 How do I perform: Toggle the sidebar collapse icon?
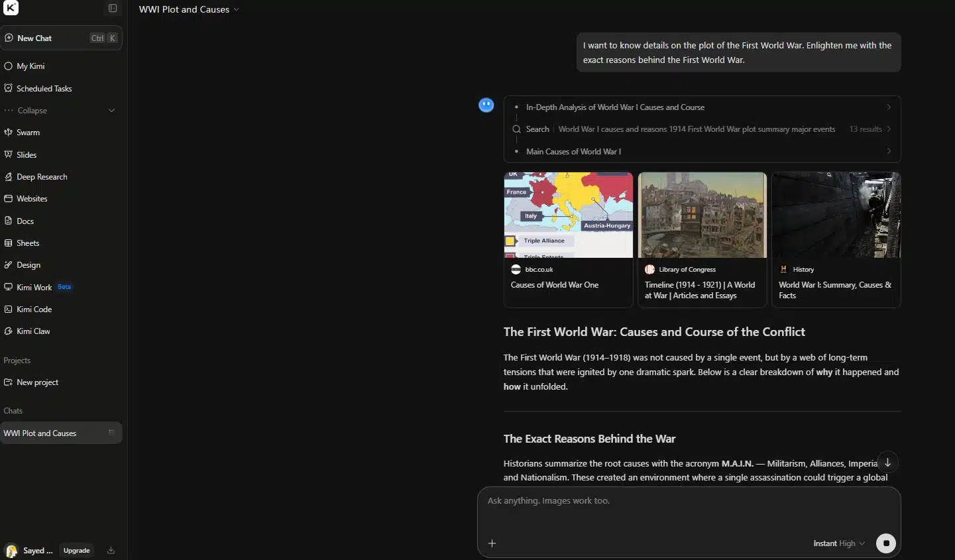[x=113, y=9]
